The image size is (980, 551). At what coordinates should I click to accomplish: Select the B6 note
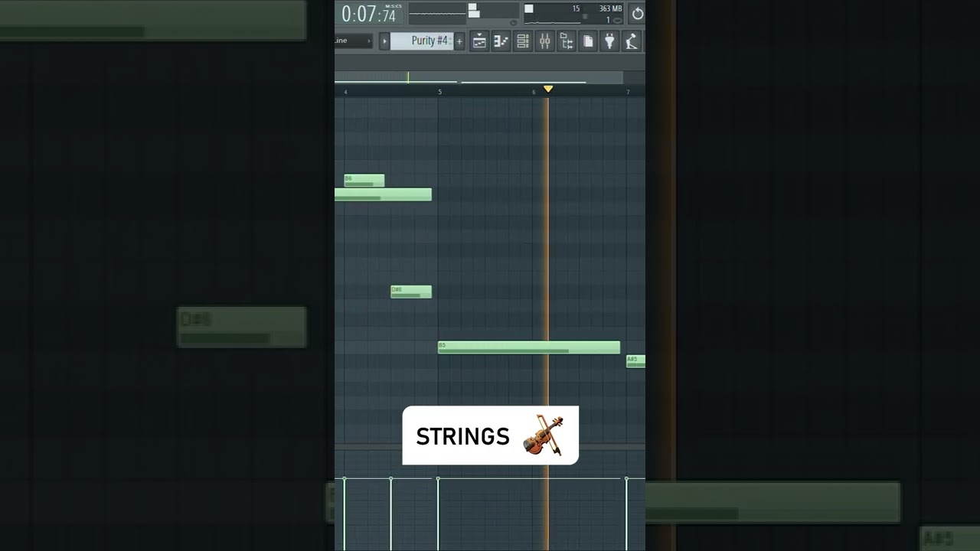point(364,181)
